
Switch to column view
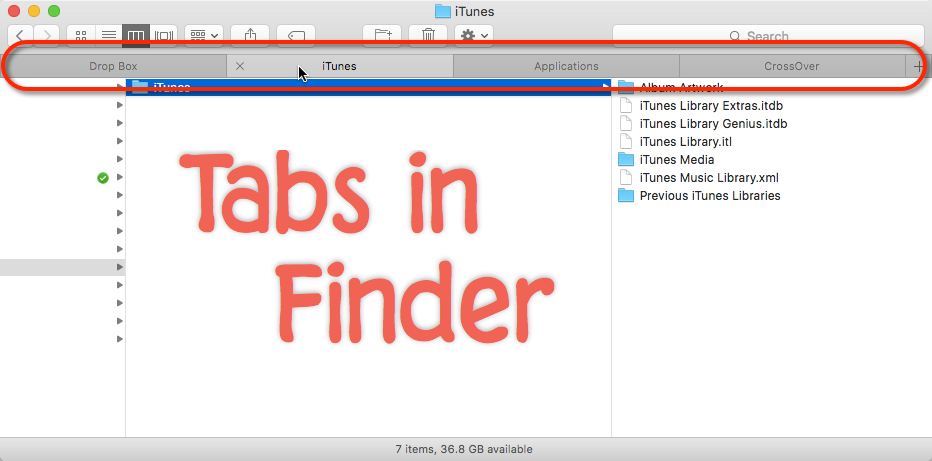[136, 36]
